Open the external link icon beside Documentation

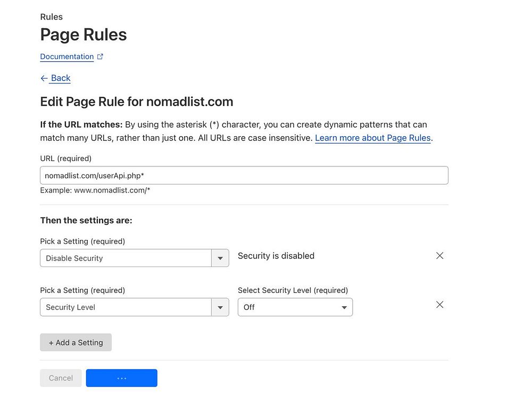(100, 57)
